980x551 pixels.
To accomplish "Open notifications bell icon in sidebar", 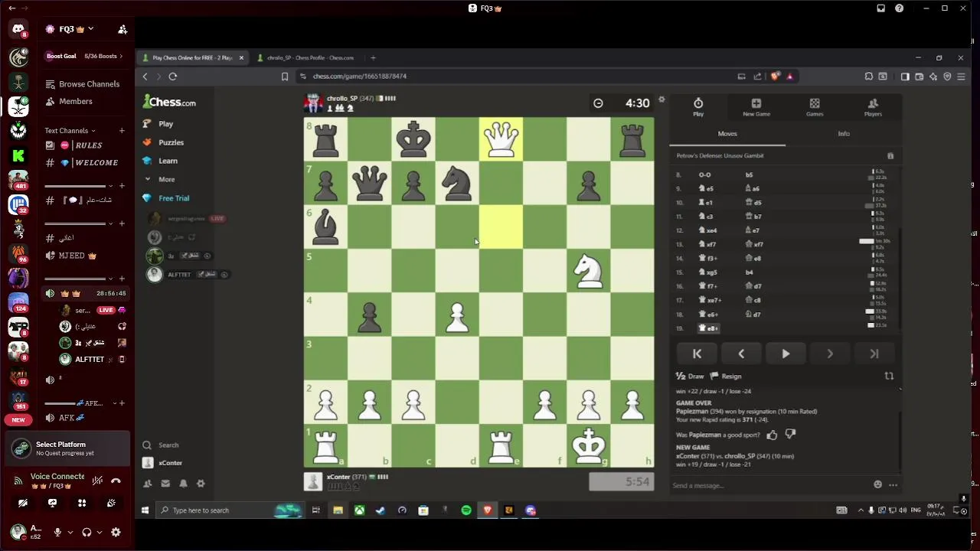I will click(x=183, y=484).
